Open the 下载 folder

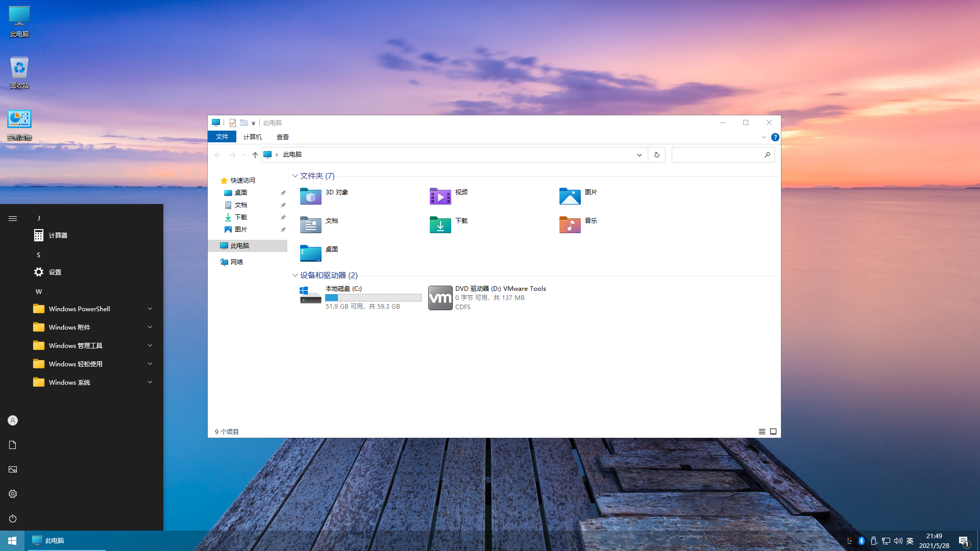coord(460,221)
